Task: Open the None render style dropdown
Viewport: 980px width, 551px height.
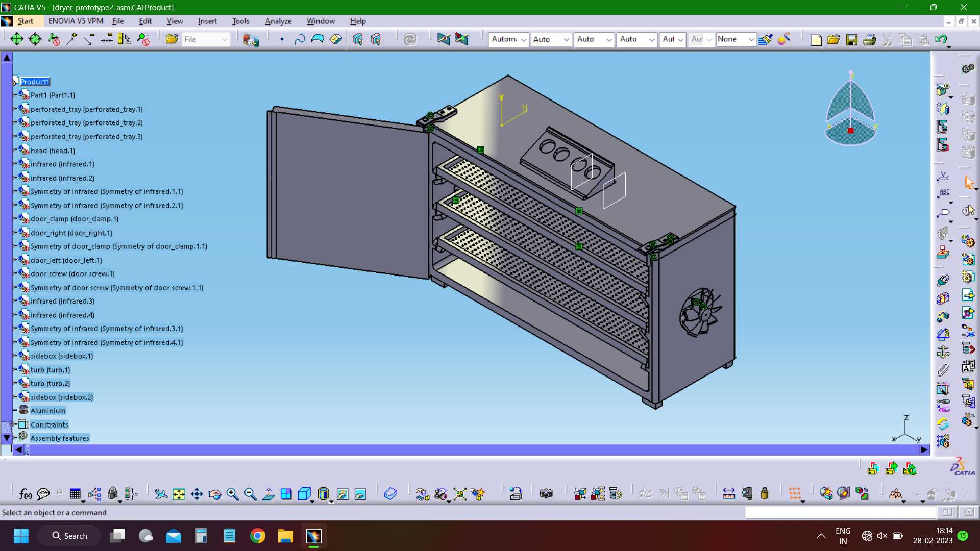Action: (x=735, y=39)
